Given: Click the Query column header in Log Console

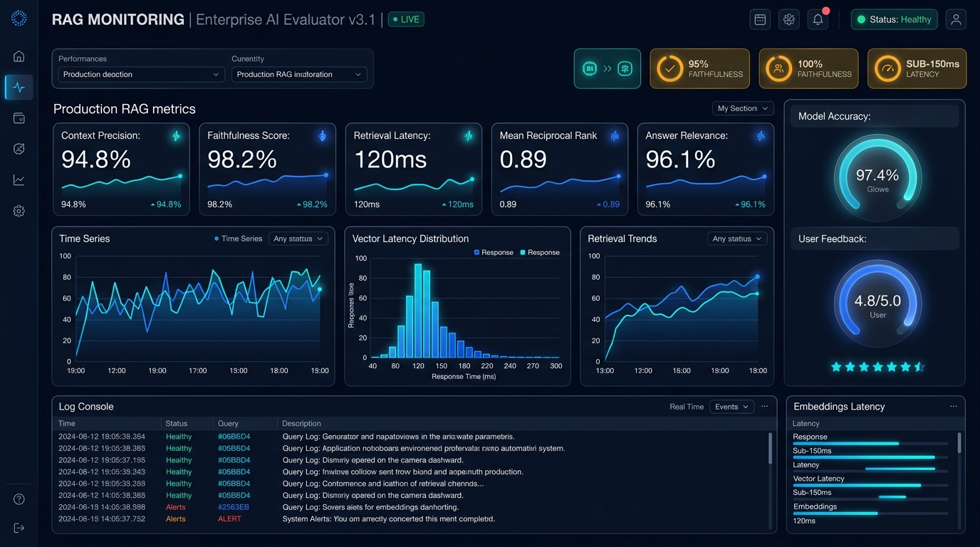Looking at the screenshot, I should (228, 424).
